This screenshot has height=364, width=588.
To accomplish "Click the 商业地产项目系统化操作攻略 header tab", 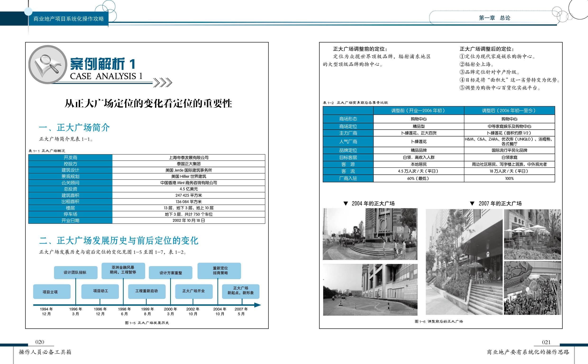I will tap(68, 18).
